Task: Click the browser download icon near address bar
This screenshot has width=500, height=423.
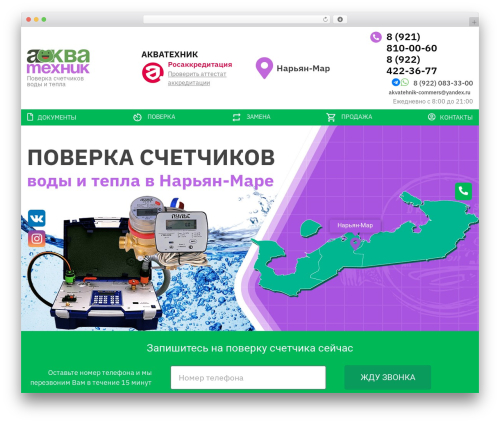Action: click(x=340, y=19)
